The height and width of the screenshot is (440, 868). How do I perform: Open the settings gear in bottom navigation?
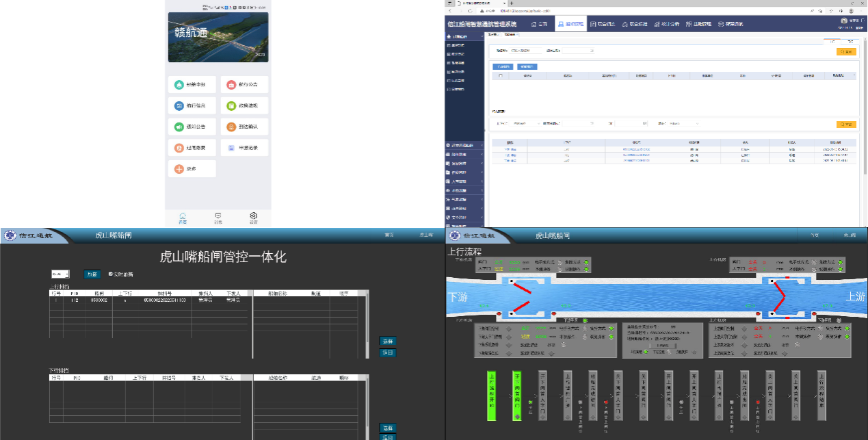[x=253, y=216]
